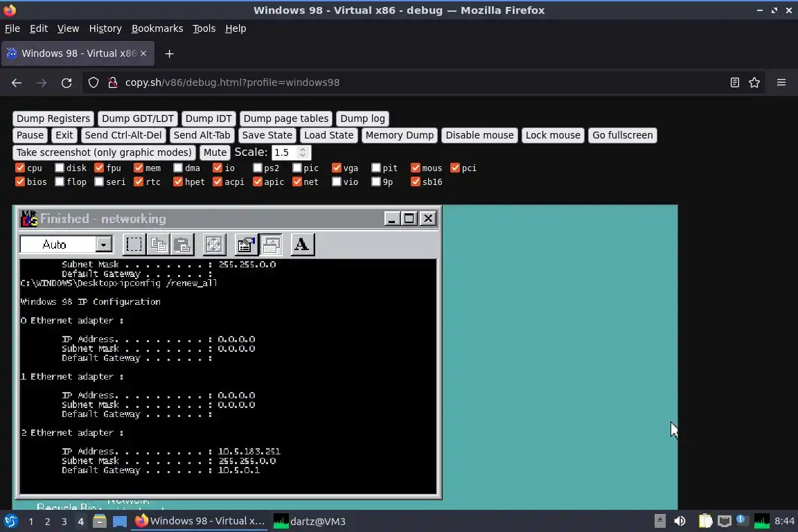
Task: Open MS-DOS window system menu icon
Action: click(x=29, y=218)
